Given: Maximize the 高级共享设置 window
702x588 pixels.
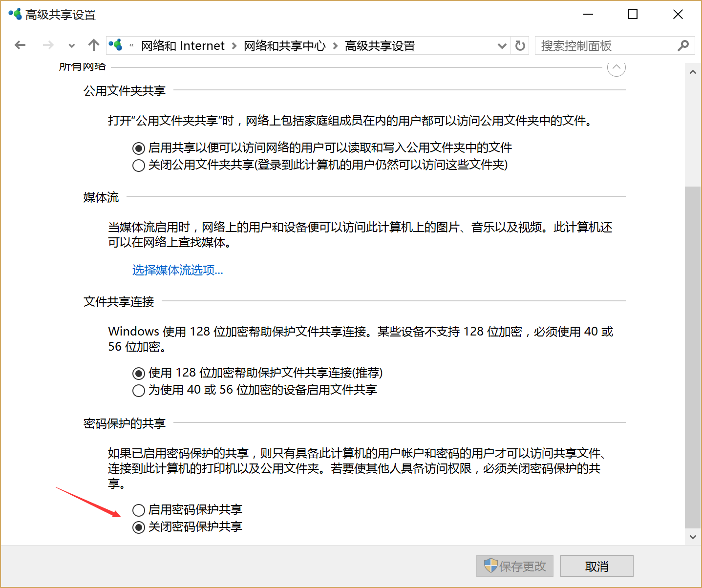Looking at the screenshot, I should pos(633,15).
